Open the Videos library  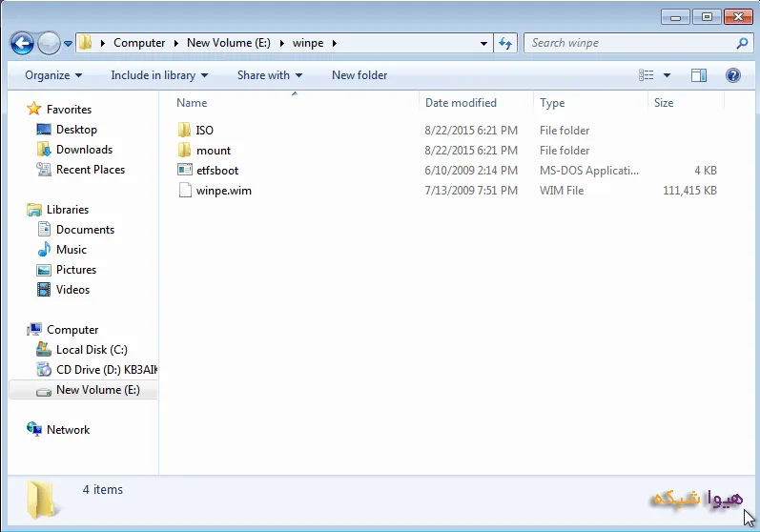[72, 290]
